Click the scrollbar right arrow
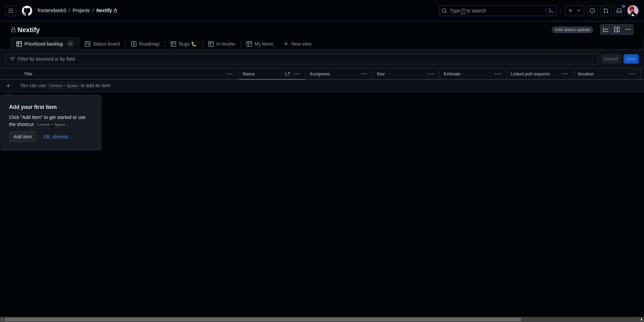Screen dimensions: 644x322 point(642,319)
